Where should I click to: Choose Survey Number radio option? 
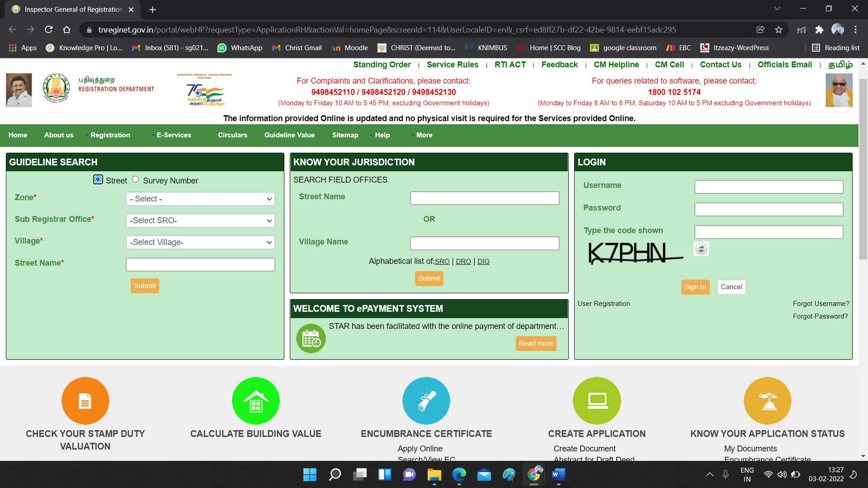click(135, 179)
